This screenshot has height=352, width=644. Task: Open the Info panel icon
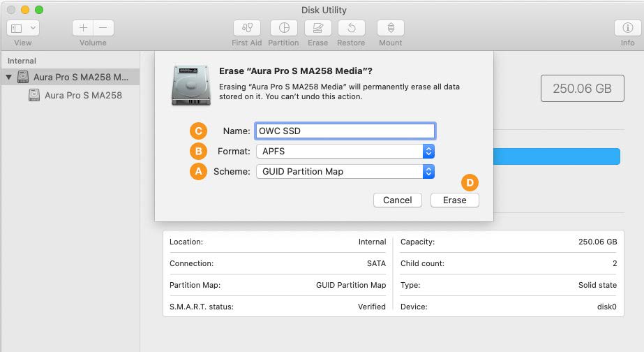pyautogui.click(x=627, y=28)
